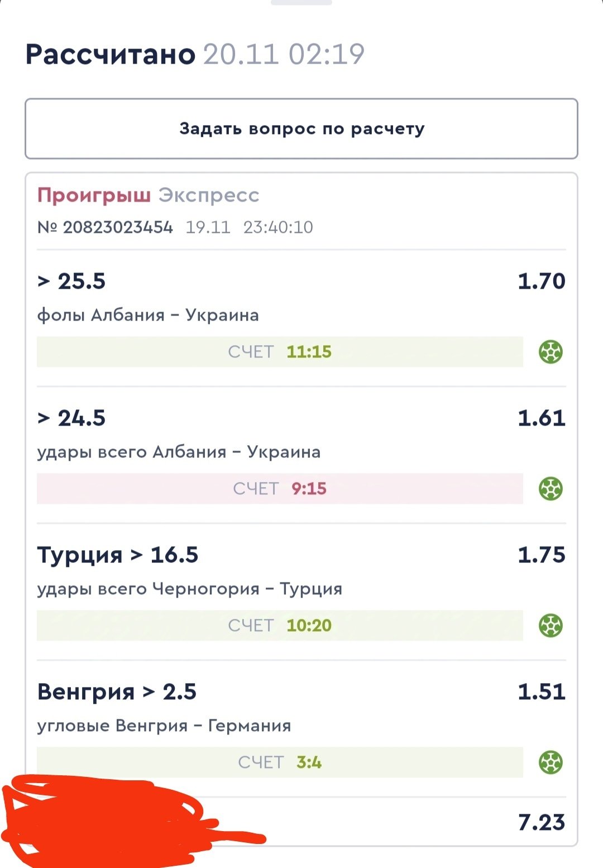Image resolution: width=603 pixels, height=868 pixels.
Task: Tap the drag handle at top of sheet
Action: (x=301, y=3)
